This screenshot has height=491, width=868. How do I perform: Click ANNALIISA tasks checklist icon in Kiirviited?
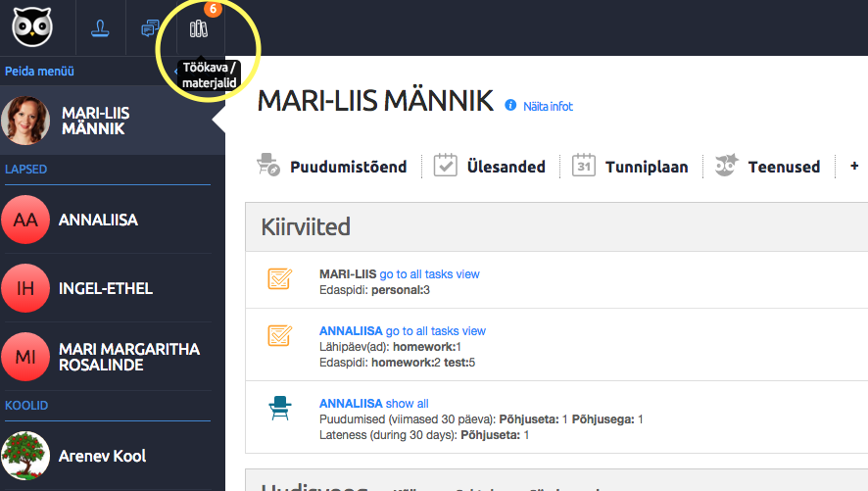coord(280,336)
